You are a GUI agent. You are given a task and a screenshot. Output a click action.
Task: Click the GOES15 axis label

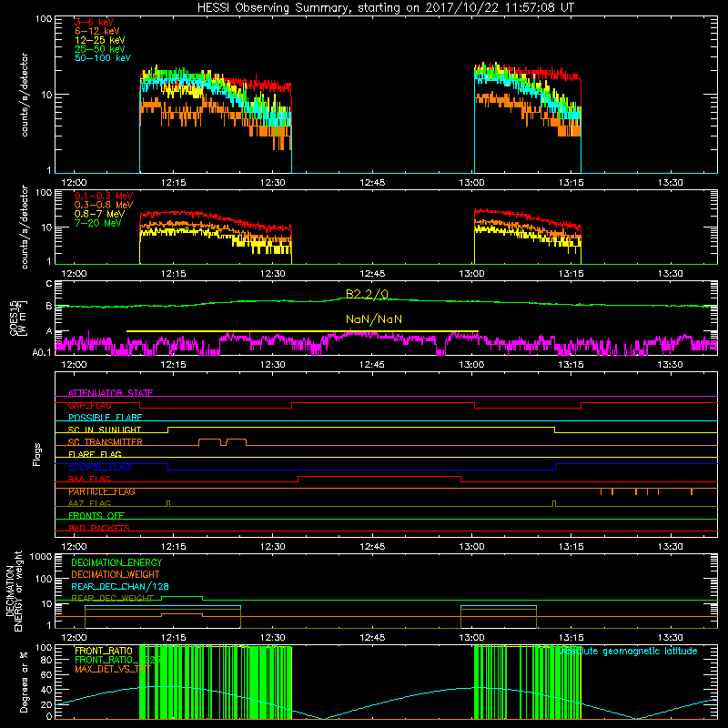point(18,318)
